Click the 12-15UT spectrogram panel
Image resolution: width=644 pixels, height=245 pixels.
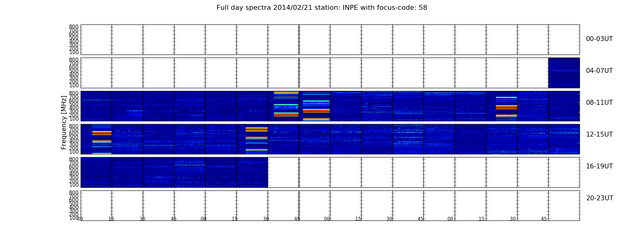[x=330, y=139]
